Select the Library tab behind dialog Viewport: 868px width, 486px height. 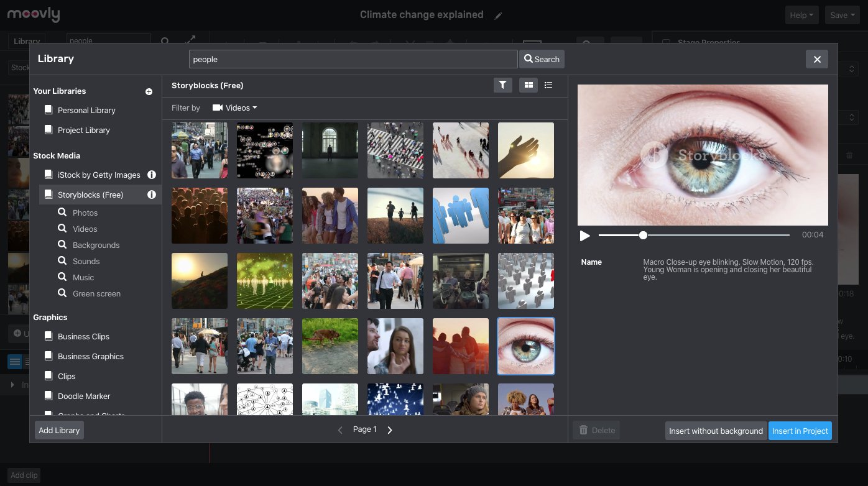click(27, 41)
